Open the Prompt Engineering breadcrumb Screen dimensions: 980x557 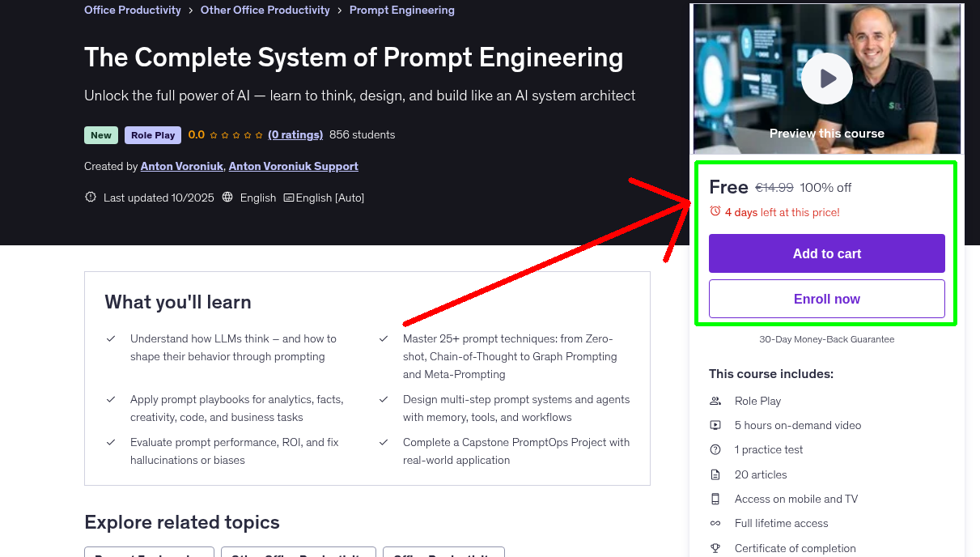pos(401,10)
